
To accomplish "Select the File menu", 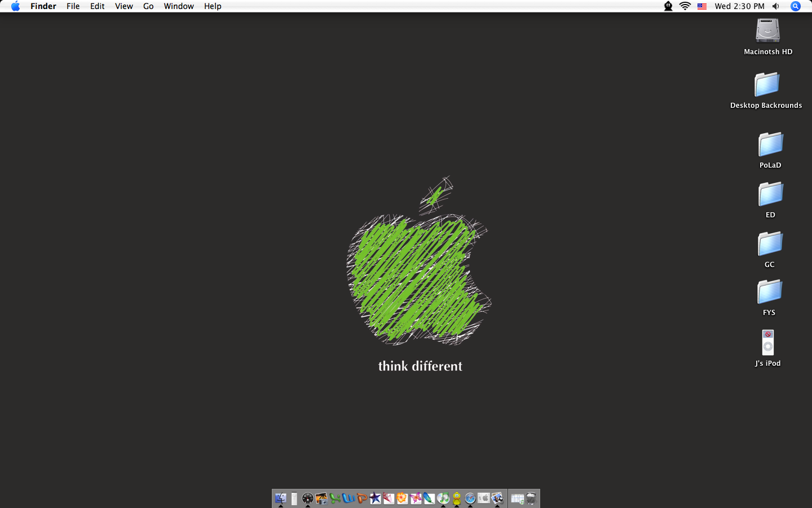I will pyautogui.click(x=73, y=6).
